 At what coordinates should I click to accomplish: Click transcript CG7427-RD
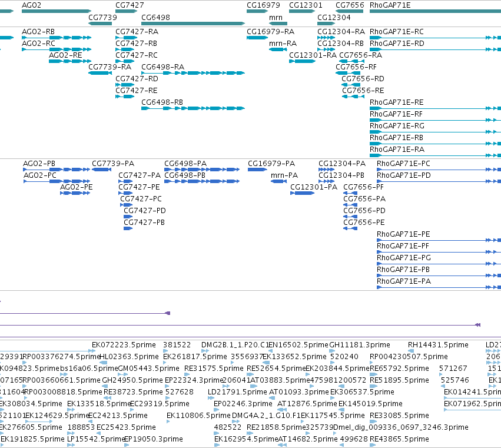click(137, 79)
